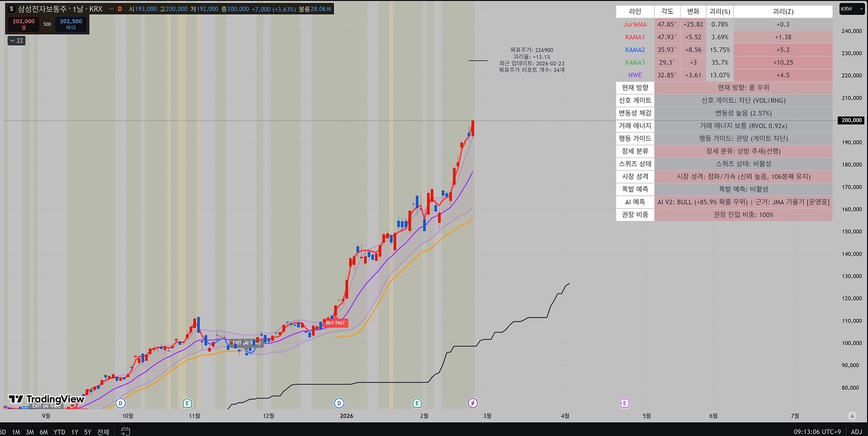Image resolution: width=868 pixels, height=436 pixels.
Task: Click the TradingView logo
Action: (46, 399)
